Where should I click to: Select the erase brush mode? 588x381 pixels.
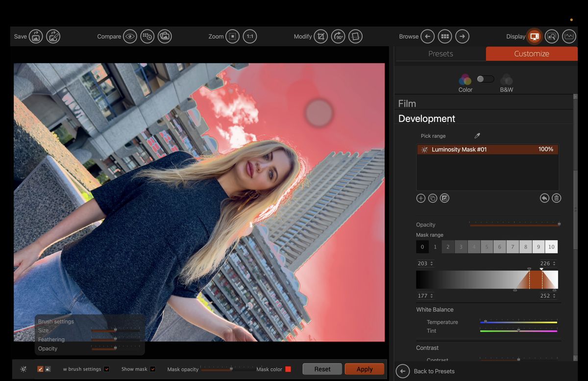click(x=48, y=369)
